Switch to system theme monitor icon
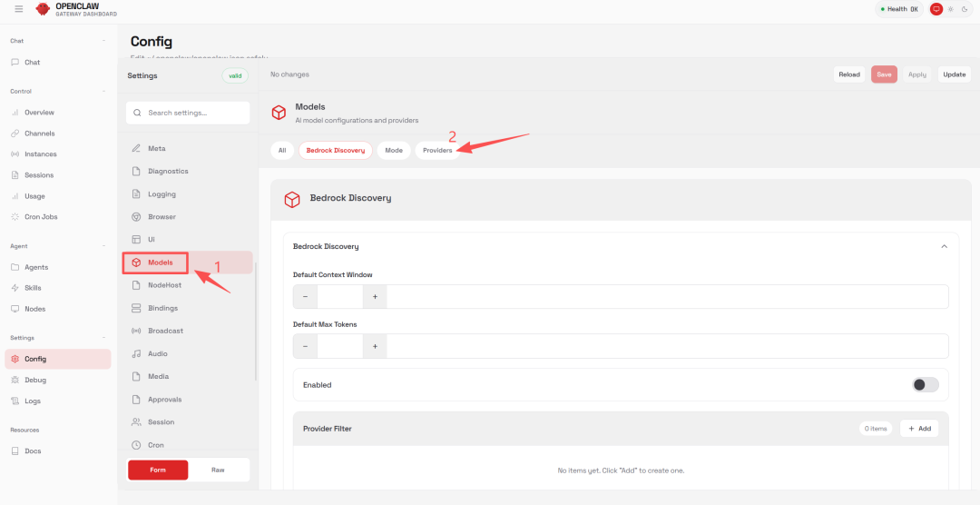The image size is (980, 505). 936,9
